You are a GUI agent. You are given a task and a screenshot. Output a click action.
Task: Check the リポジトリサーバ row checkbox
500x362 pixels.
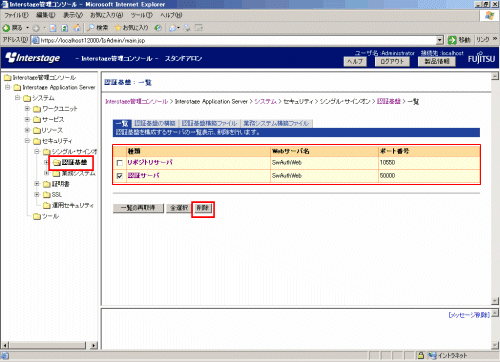[x=120, y=163]
